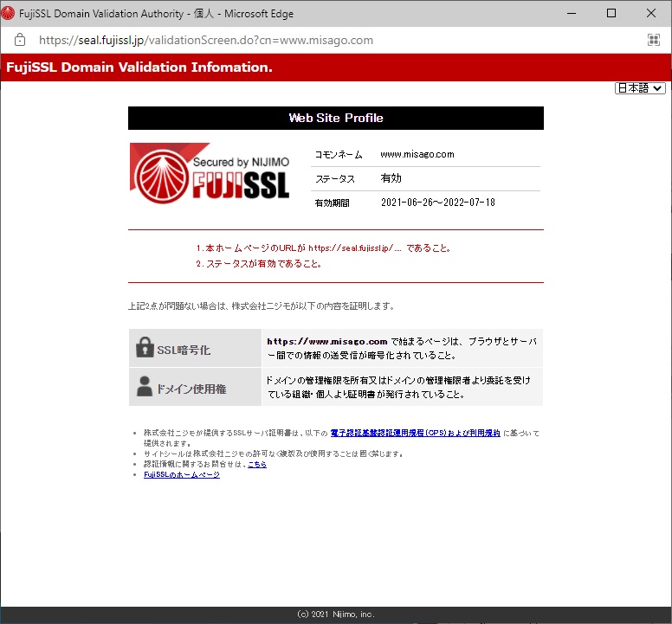Minimize the Edge window
672x624 pixels.
coord(572,13)
